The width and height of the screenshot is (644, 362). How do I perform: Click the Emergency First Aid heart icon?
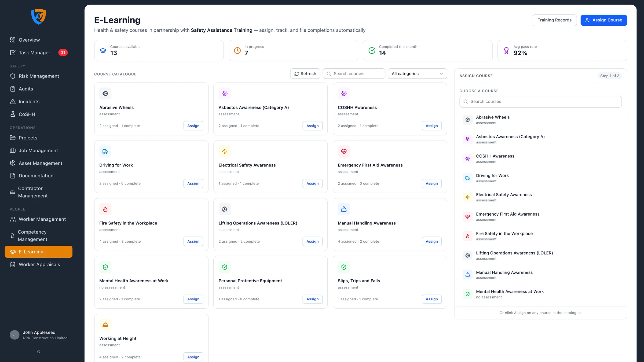pyautogui.click(x=344, y=152)
